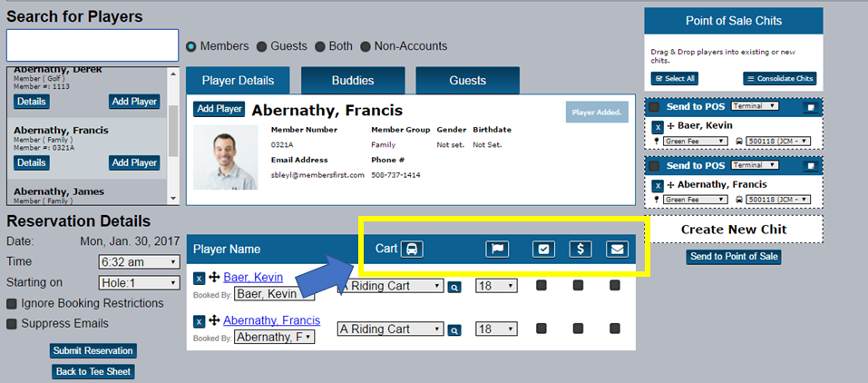Click the cart icon in Baer, Kevin's chit
This screenshot has width=868, height=383.
(739, 142)
